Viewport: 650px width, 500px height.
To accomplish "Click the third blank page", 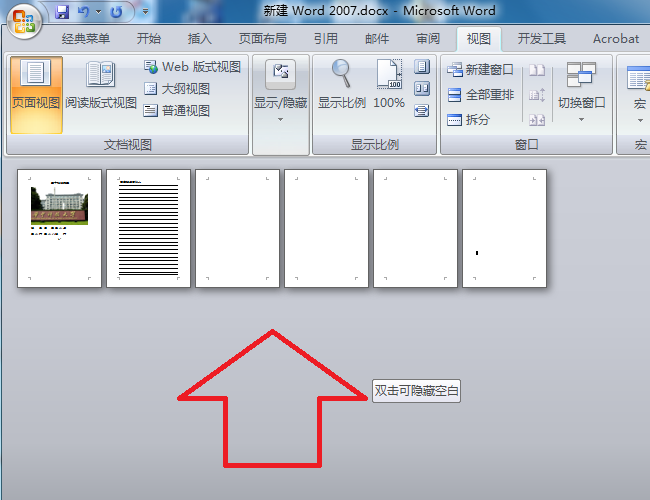I will (237, 228).
